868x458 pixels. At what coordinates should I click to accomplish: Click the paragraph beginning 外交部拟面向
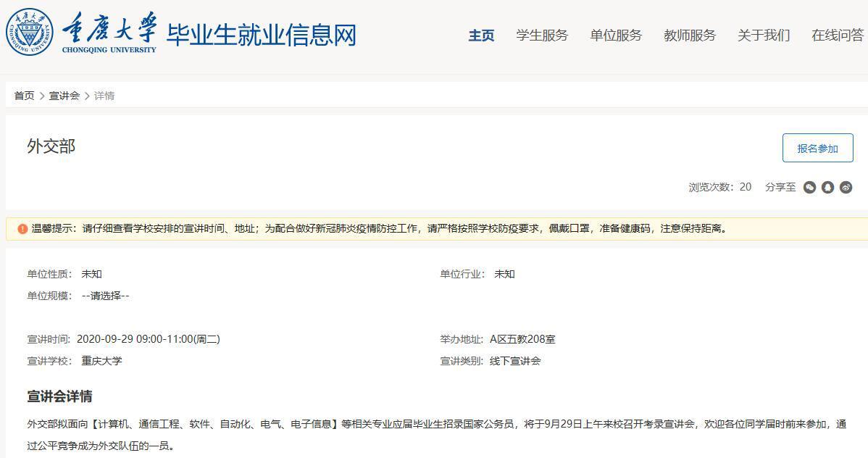[436, 435]
